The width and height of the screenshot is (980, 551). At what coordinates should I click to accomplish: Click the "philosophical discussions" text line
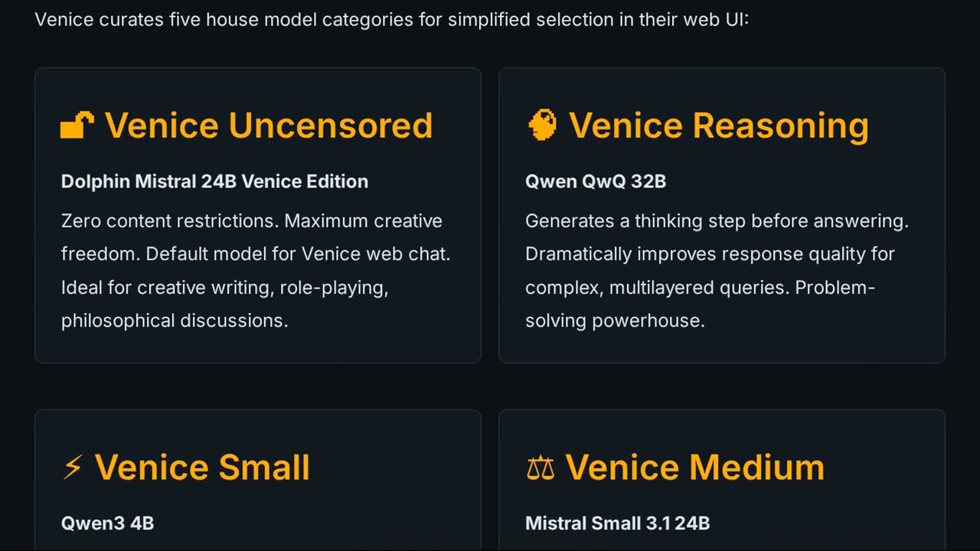pos(175,321)
